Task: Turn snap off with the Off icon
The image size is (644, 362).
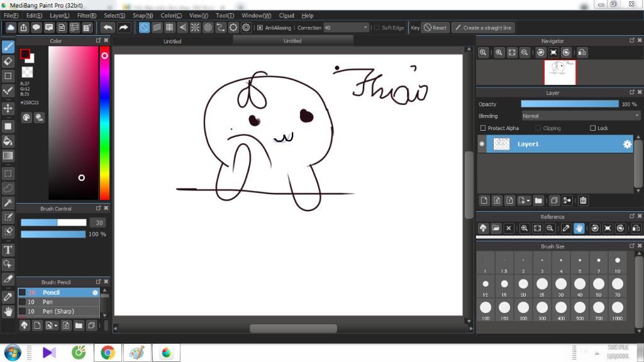Action: (x=144, y=28)
